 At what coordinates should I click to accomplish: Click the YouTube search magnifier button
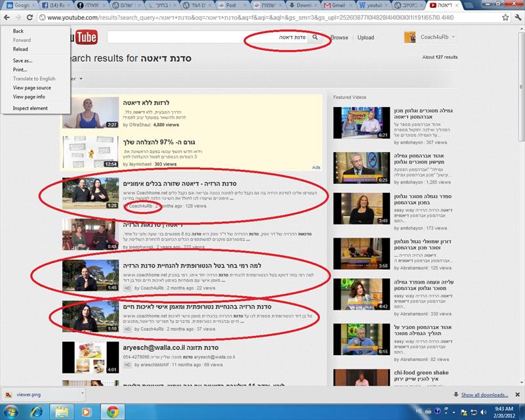tap(315, 37)
